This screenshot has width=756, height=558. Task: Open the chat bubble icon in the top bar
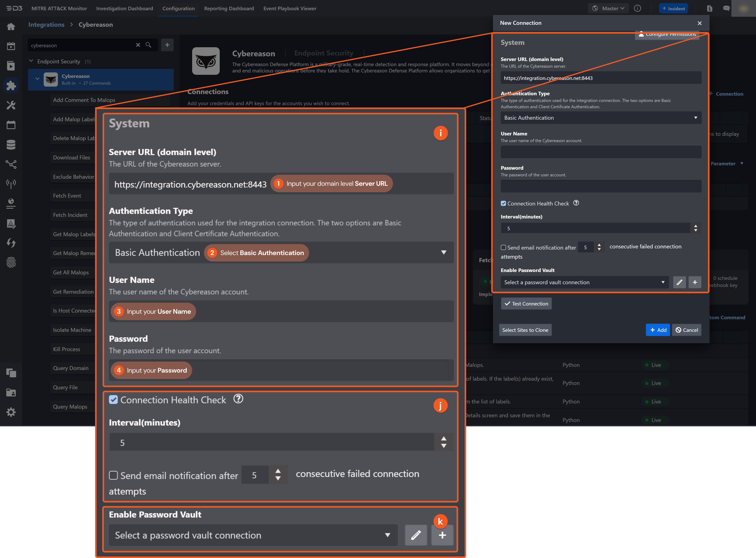(x=726, y=8)
